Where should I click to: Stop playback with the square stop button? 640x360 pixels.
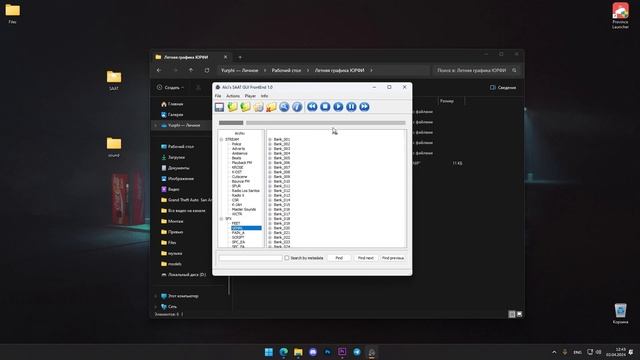point(325,107)
